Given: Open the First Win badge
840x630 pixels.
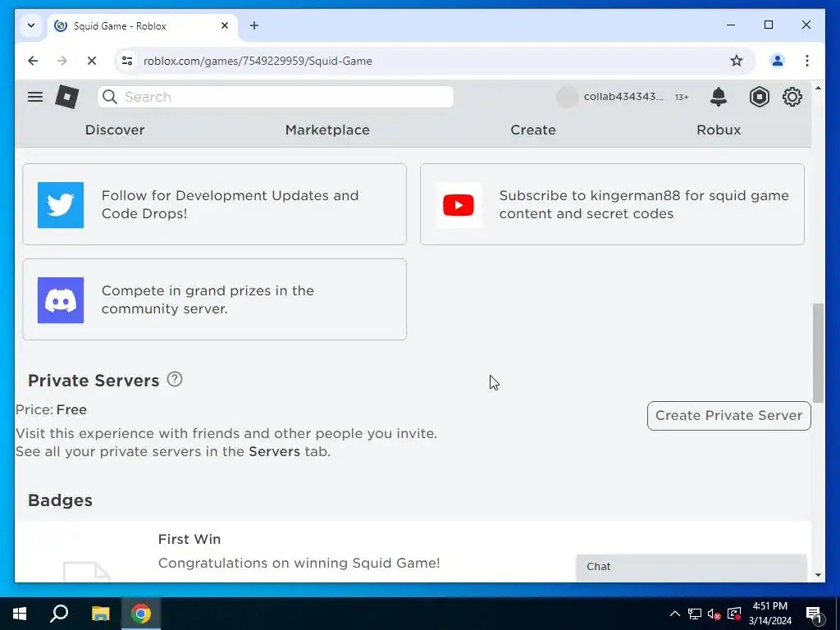Looking at the screenshot, I should point(189,540).
